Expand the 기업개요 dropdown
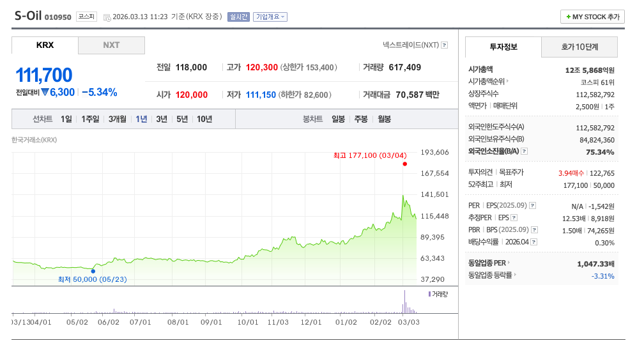The width and height of the screenshot is (644, 340). [x=270, y=17]
